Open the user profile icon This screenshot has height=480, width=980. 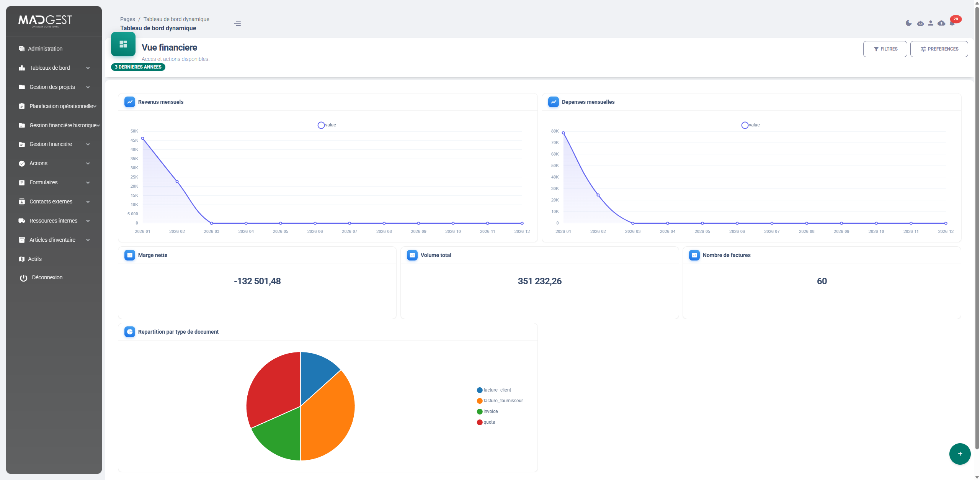pos(931,23)
